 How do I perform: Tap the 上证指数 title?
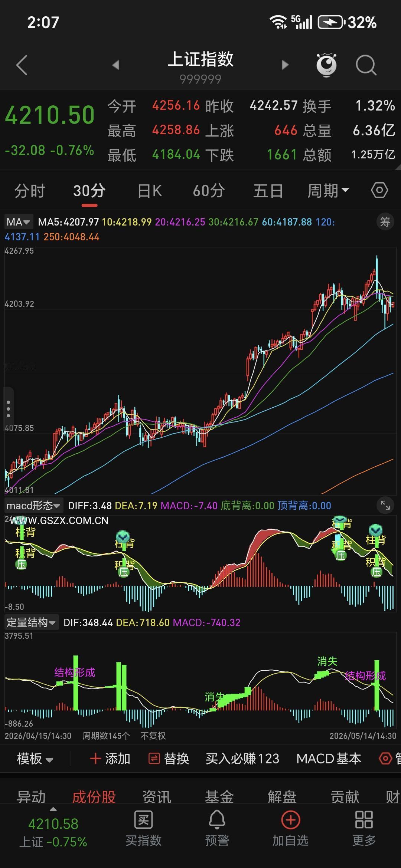(x=200, y=59)
